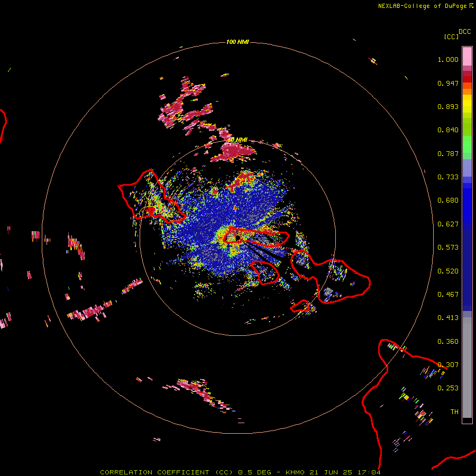The image size is (476, 476).
Task: Click the 0.413 color scale value
Action: pyautogui.click(x=448, y=318)
